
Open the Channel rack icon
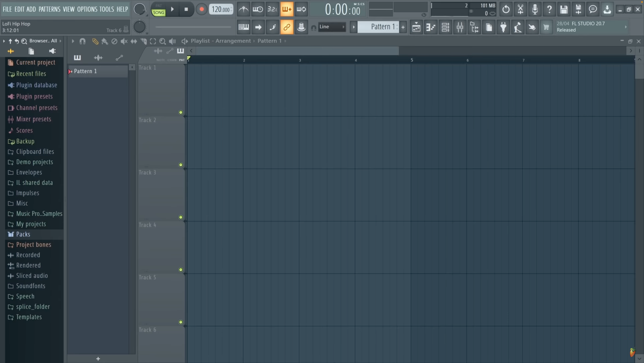click(445, 27)
